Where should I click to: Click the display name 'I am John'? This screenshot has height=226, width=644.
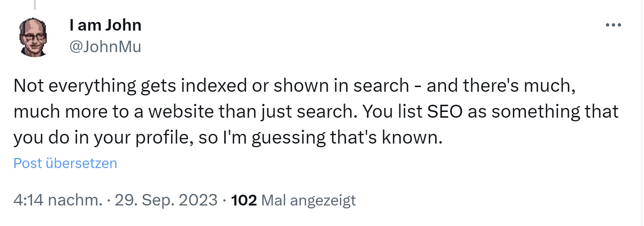click(x=105, y=25)
